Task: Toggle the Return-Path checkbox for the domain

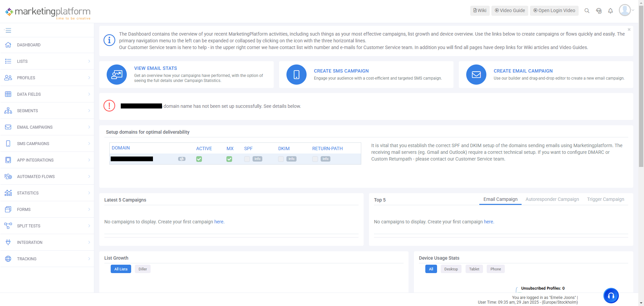Action: click(x=315, y=159)
